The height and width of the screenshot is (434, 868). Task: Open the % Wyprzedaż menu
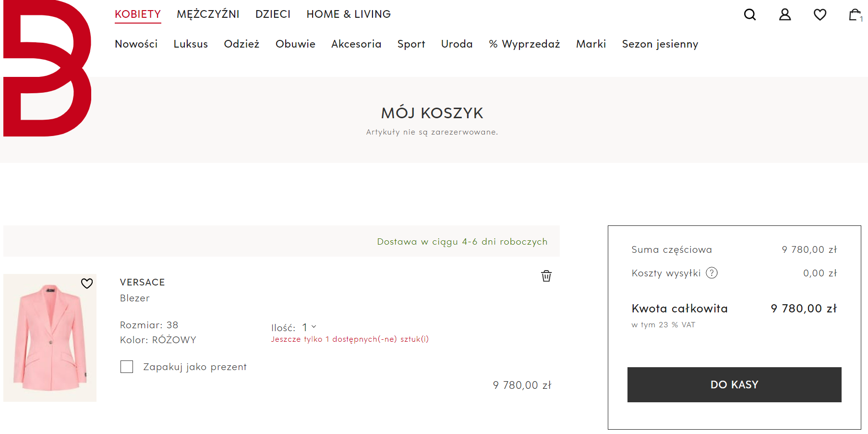[x=524, y=44]
